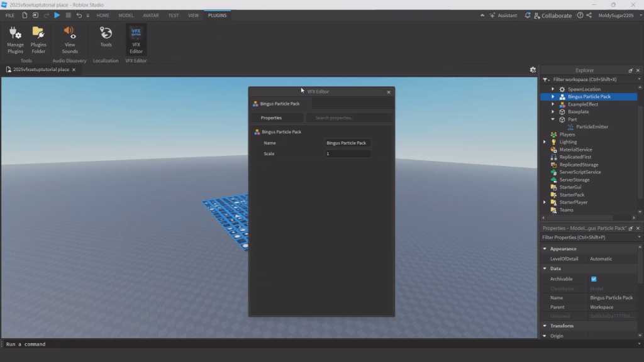This screenshot has height=362, width=644.
Task: Select the PLUGINS ribbon tab
Action: (x=217, y=16)
